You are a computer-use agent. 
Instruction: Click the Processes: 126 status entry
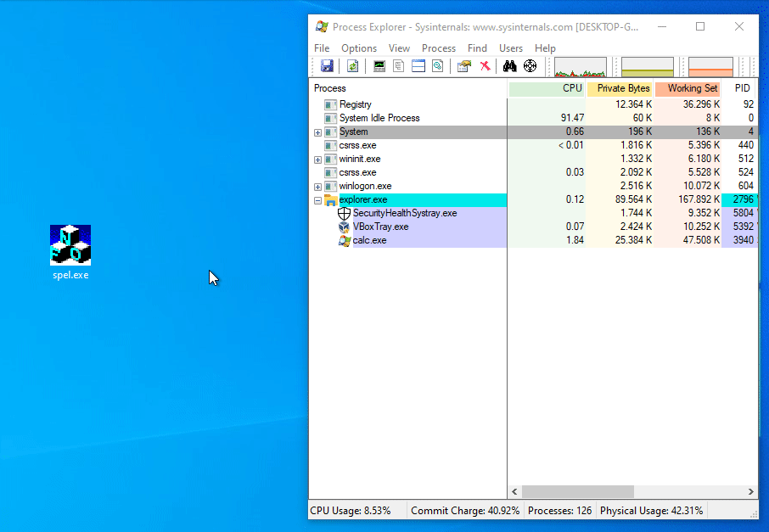coord(559,511)
